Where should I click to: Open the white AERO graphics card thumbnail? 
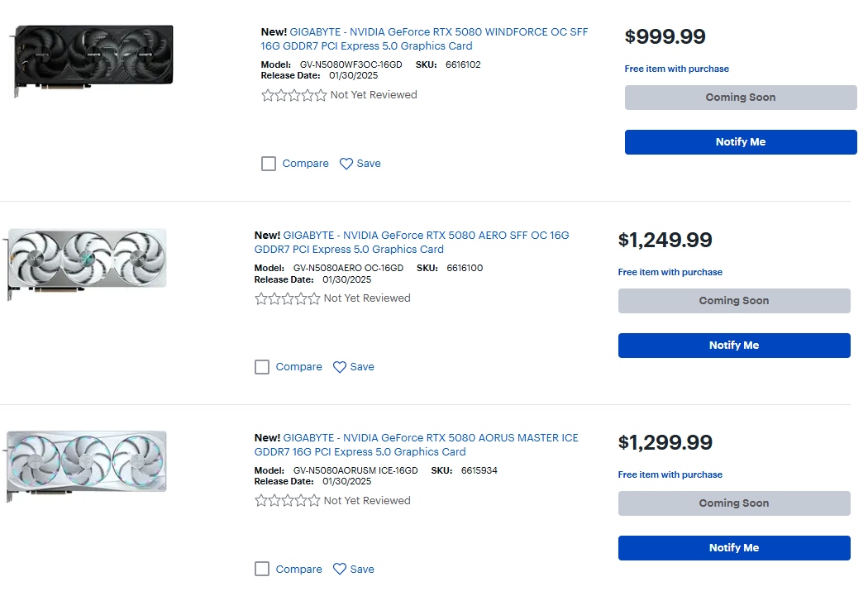click(x=87, y=259)
